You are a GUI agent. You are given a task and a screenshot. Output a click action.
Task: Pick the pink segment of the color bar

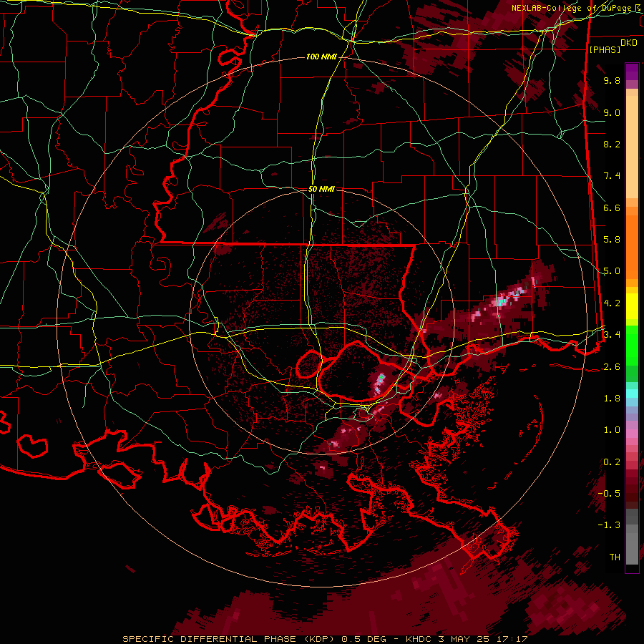(632, 434)
